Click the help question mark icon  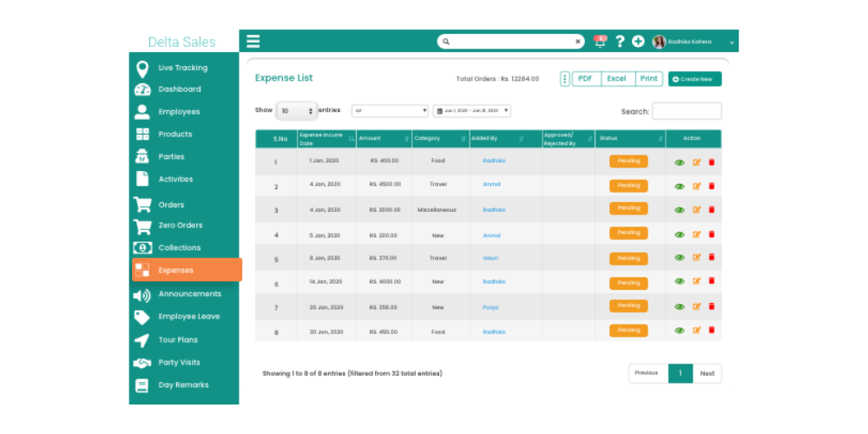pyautogui.click(x=620, y=42)
